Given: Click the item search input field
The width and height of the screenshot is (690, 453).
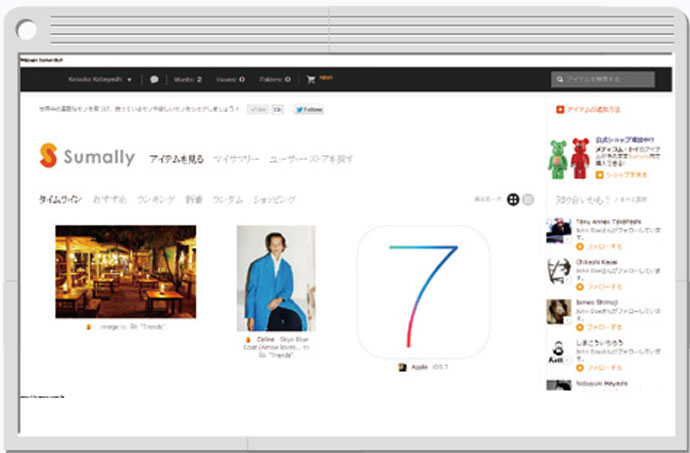Looking at the screenshot, I should [x=603, y=80].
